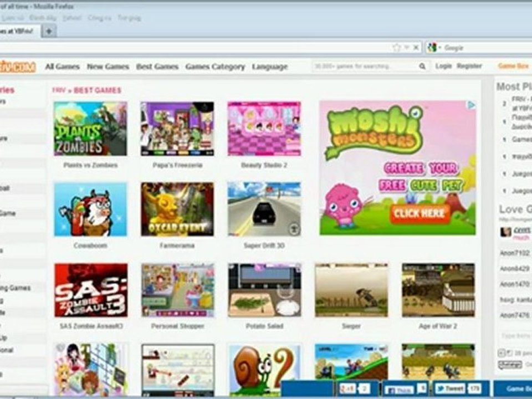532x399 pixels.
Task: Open Plants vs Zombies game thumbnail
Action: (x=90, y=129)
